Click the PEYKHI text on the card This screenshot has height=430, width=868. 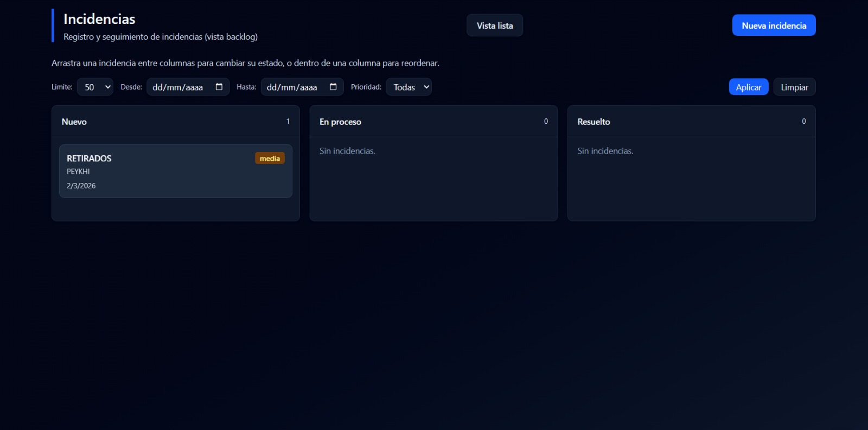click(78, 172)
